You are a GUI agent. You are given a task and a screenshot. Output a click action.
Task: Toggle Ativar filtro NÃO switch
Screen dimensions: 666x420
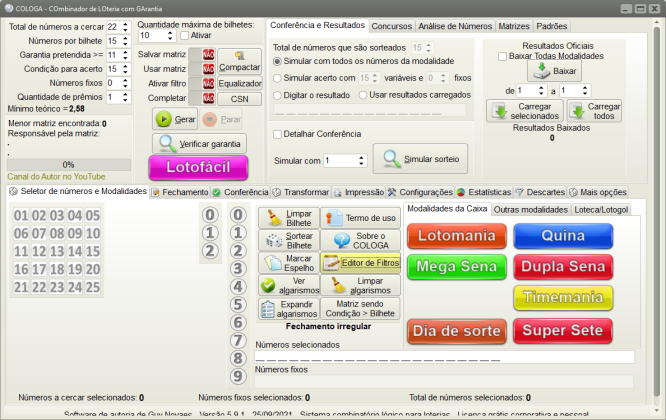pos(202,84)
